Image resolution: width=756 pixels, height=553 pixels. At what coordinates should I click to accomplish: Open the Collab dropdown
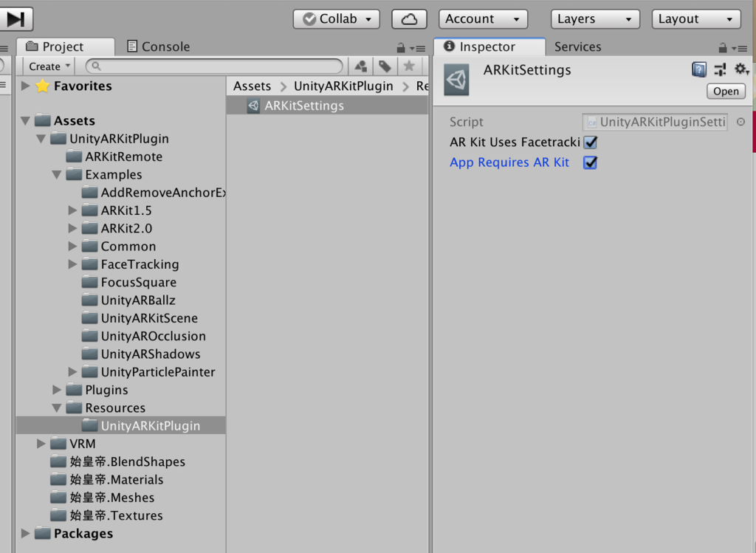(337, 19)
